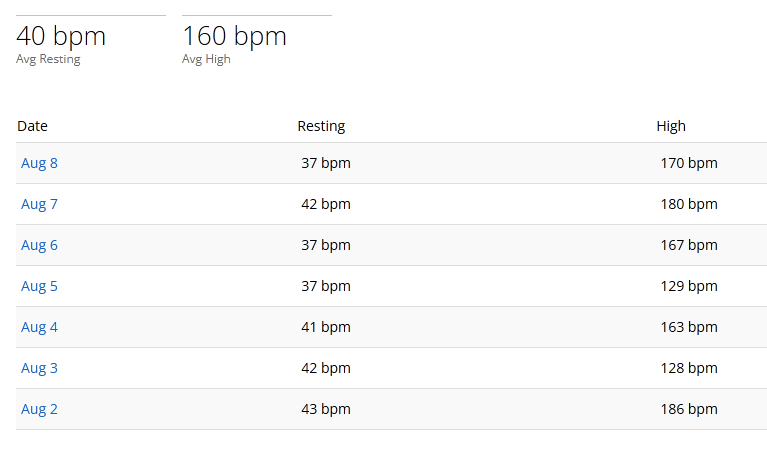The image size is (767, 449).
Task: Click the 40 bpm Avg Resting summary
Action: coord(61,37)
